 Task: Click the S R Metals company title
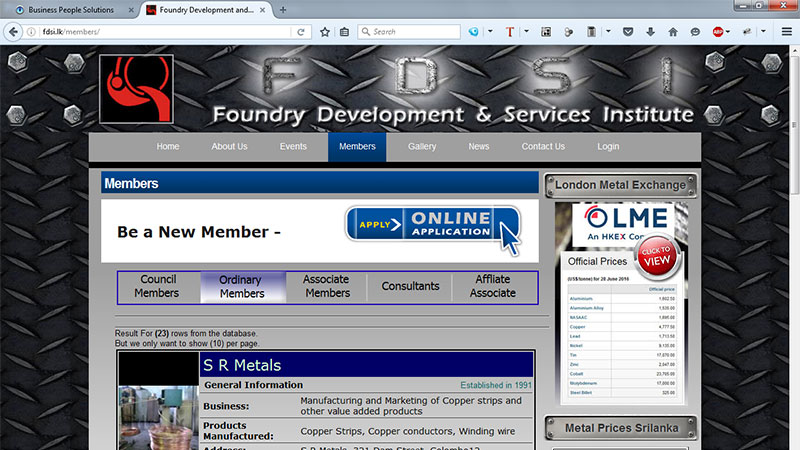click(242, 365)
